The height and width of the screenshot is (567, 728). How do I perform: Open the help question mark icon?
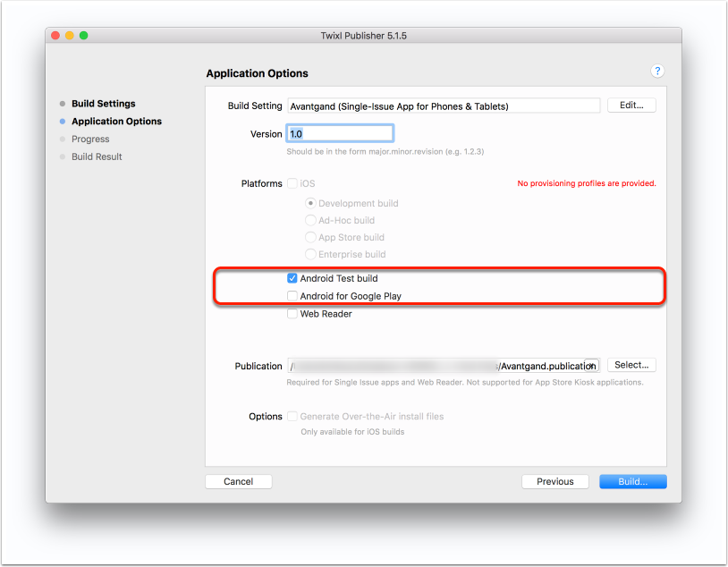tap(657, 71)
